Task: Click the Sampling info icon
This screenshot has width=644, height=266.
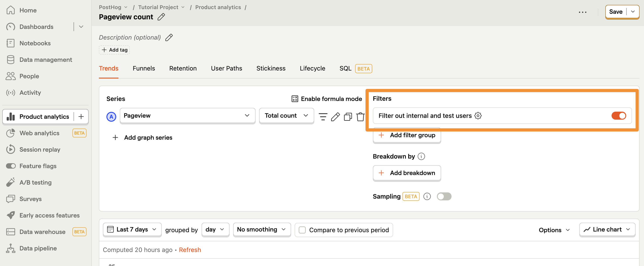Action: 427,196
